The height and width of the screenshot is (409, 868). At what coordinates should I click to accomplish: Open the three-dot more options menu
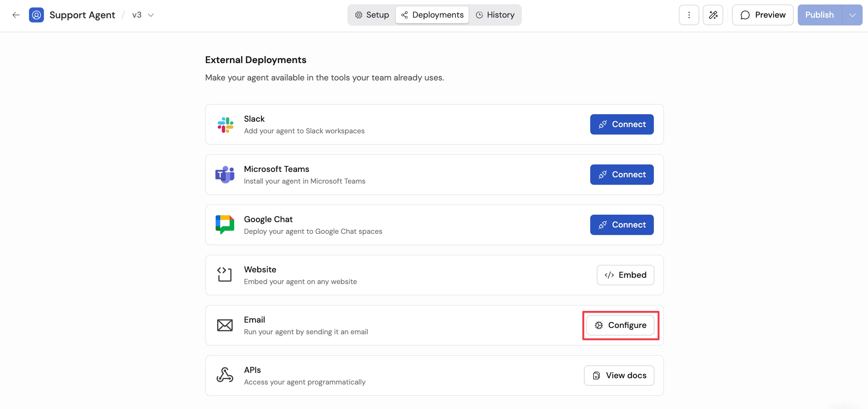(689, 15)
